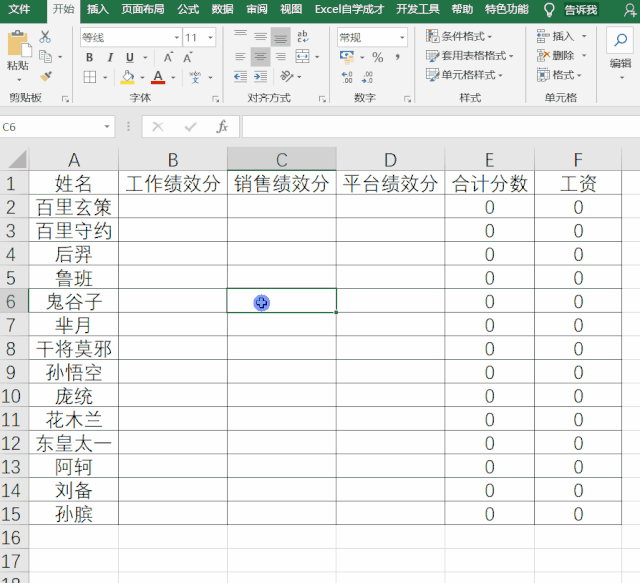Screen dimensions: 640x583
Task: Expand the number format 常规 dropdown
Action: pyautogui.click(x=402, y=37)
